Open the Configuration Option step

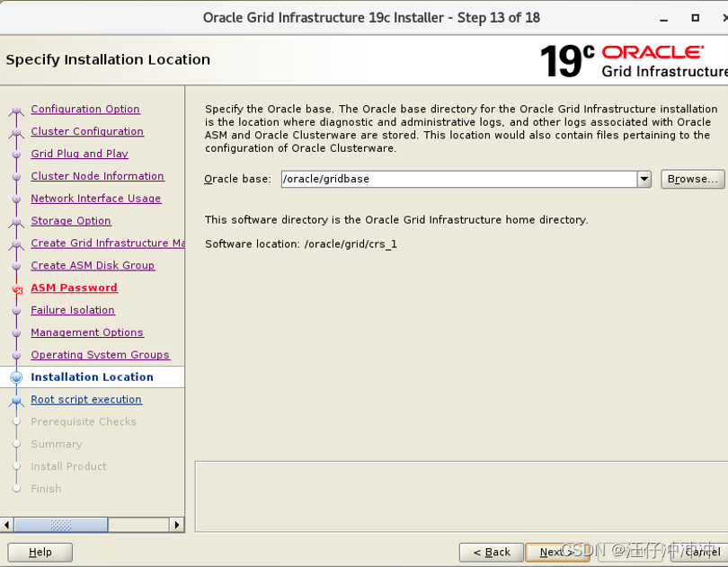[x=85, y=109]
